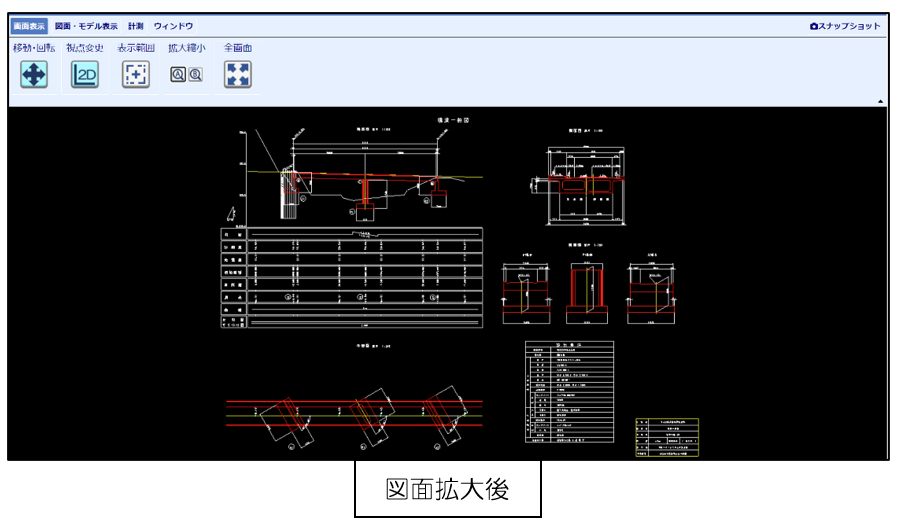912x523 pixels.
Task: Click the bridge side view drawing
Action: (360, 175)
